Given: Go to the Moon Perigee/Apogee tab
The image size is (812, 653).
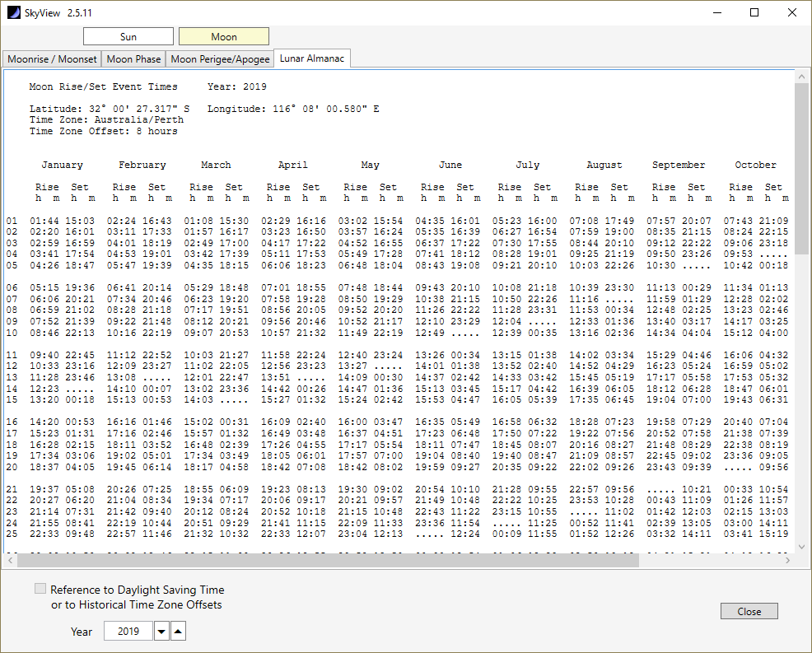Looking at the screenshot, I should [x=220, y=58].
